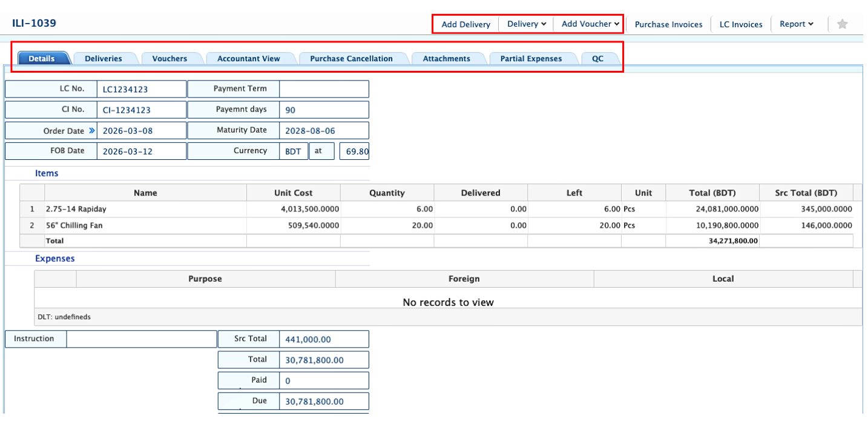868x427 pixels.
Task: Select the Purchase Cancellation tab
Action: click(x=351, y=59)
